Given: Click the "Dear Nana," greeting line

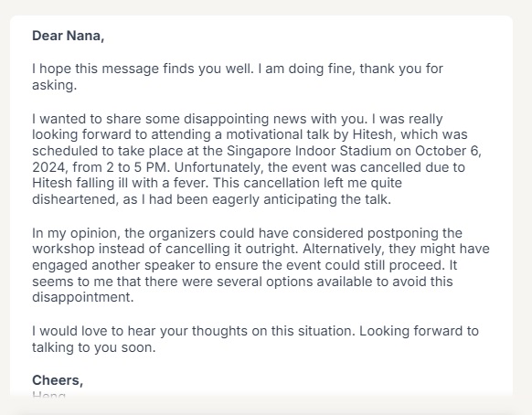Looking at the screenshot, I should point(69,36).
